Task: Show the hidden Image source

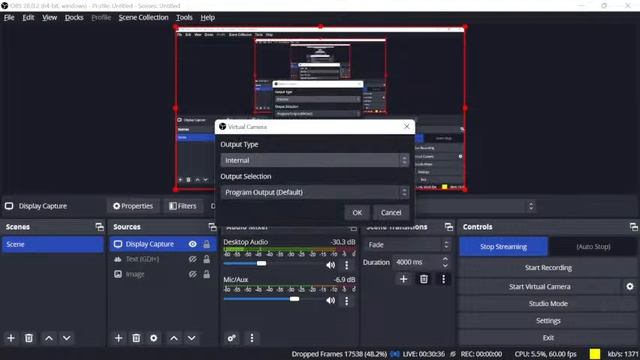Action: [193, 274]
